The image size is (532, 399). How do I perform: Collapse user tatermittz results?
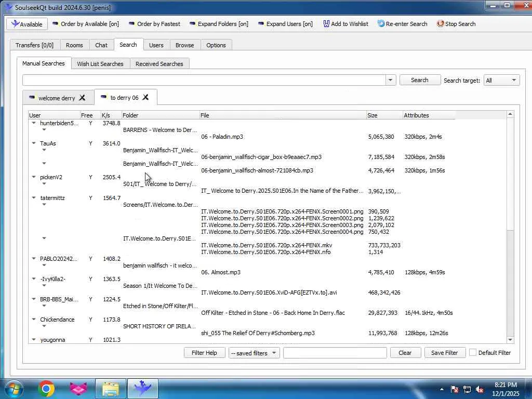pos(34,198)
